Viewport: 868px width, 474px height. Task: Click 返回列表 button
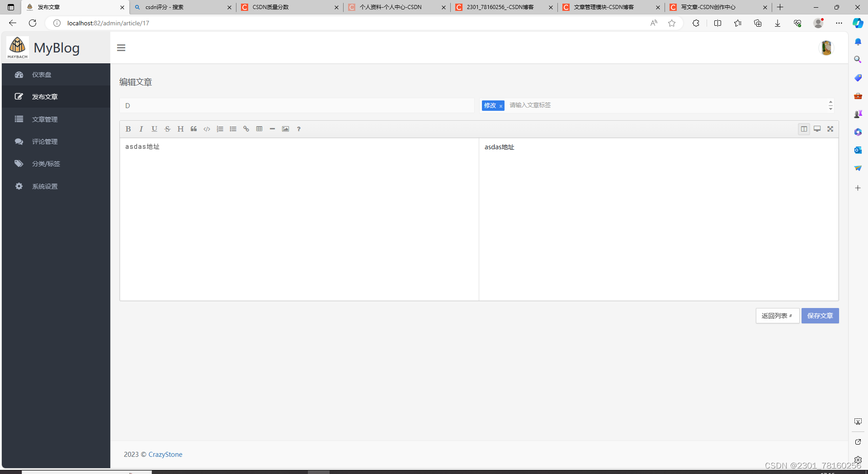[x=777, y=316]
